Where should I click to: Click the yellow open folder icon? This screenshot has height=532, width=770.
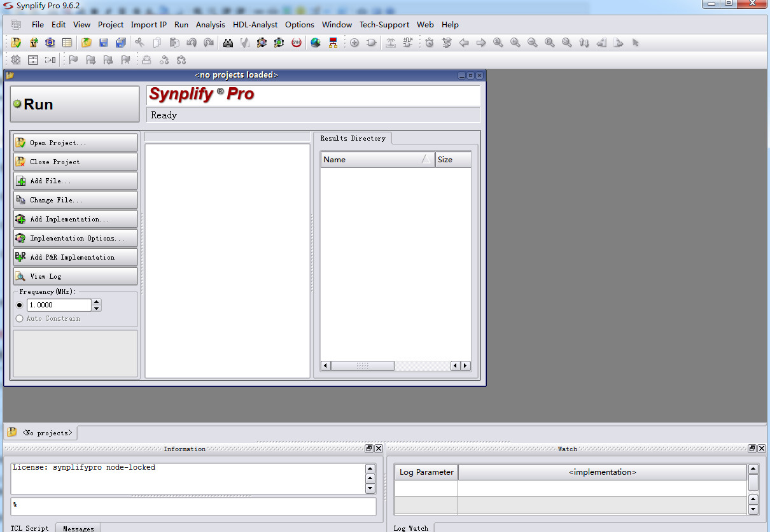click(87, 43)
